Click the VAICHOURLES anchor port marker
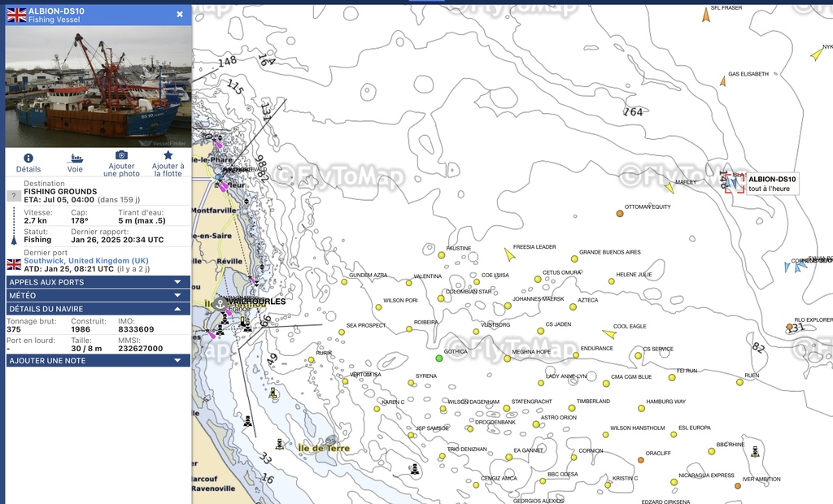Screen dimensions: 833x504 tap(220, 304)
